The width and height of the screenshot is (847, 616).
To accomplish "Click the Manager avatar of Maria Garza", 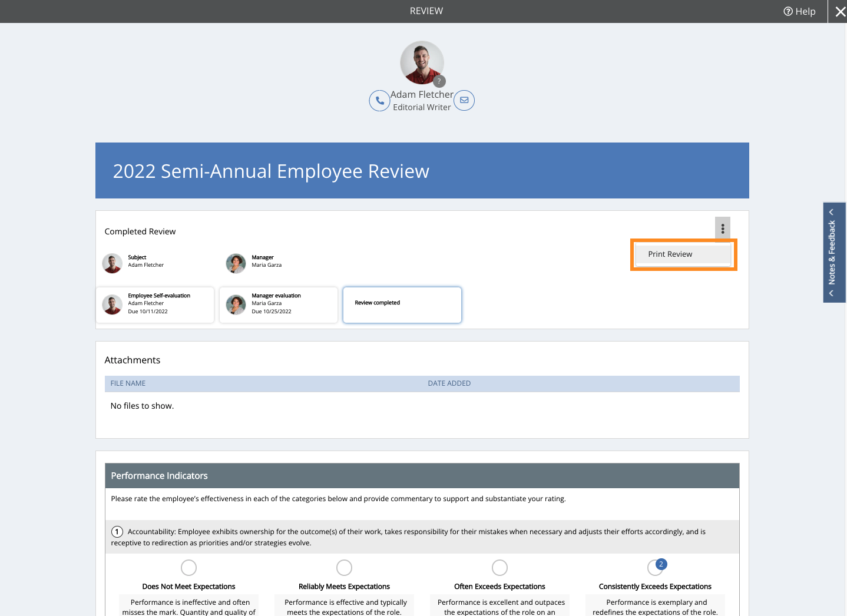I will [x=236, y=263].
